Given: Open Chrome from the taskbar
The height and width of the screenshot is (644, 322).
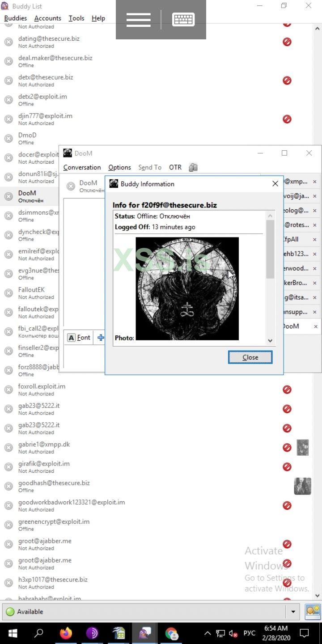Looking at the screenshot, I should pyautogui.click(x=171, y=633).
